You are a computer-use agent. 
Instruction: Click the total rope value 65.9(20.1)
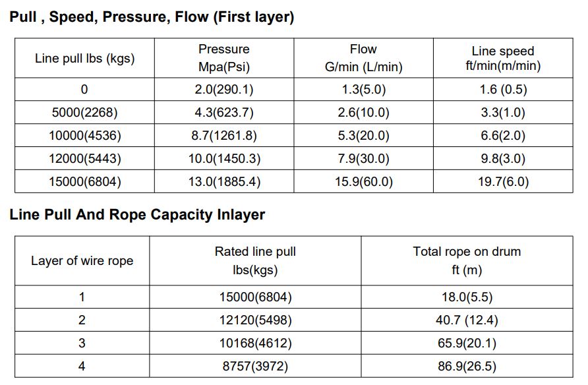click(467, 343)
